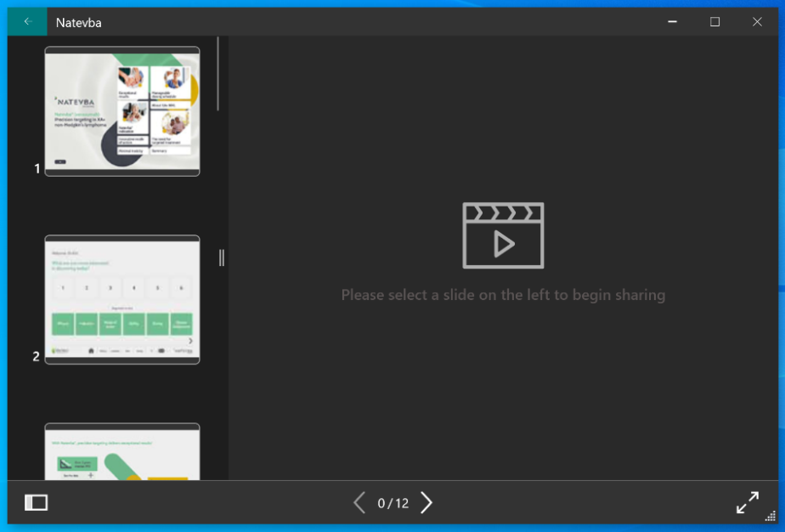Screen dimensions: 785x532
Task: Maximize the Natevba window
Action: 714,22
